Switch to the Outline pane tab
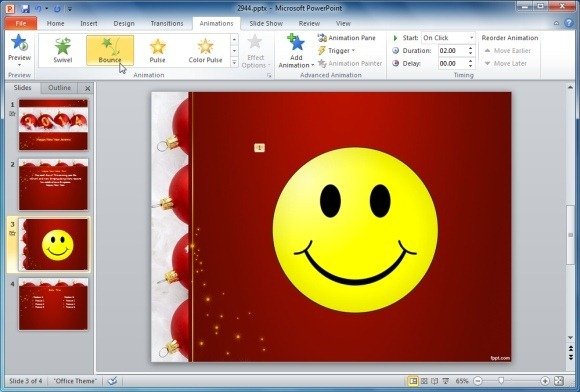 click(x=60, y=88)
